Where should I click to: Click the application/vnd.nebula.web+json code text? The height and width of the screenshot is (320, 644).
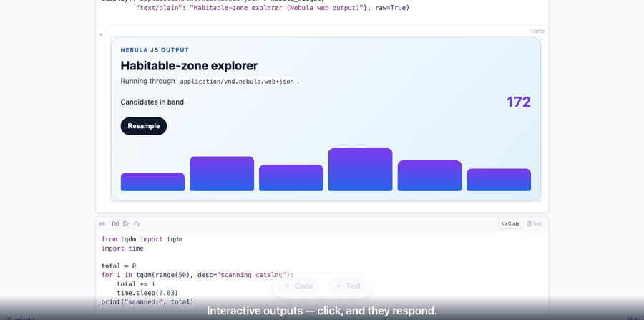[237, 82]
